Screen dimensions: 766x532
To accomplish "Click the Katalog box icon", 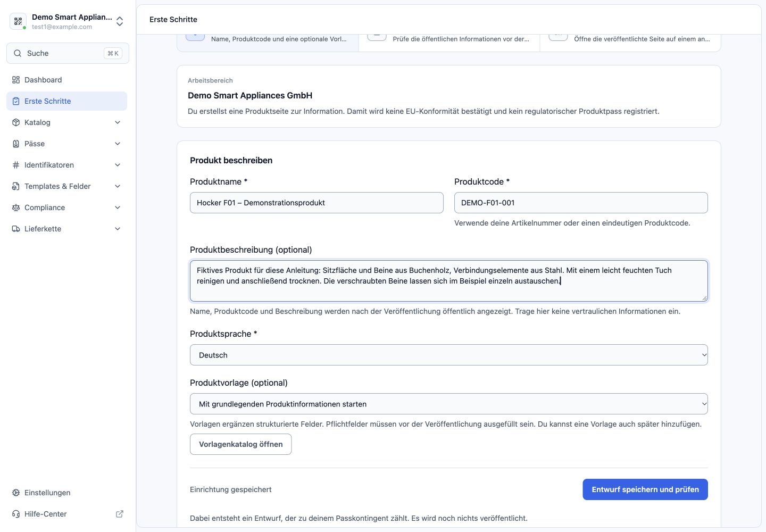I will (16, 122).
